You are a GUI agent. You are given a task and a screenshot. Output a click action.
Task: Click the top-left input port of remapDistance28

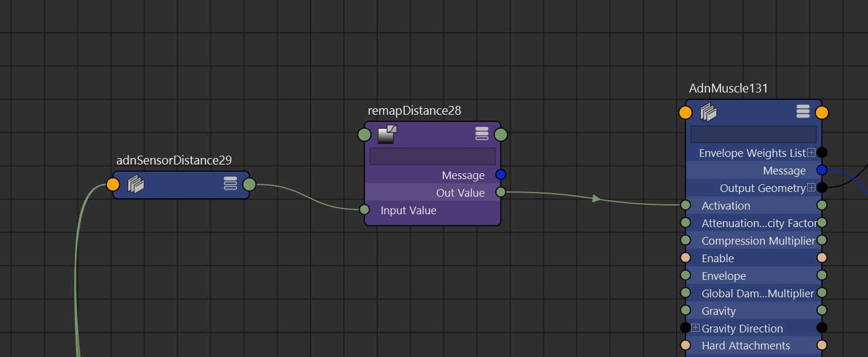pyautogui.click(x=364, y=135)
